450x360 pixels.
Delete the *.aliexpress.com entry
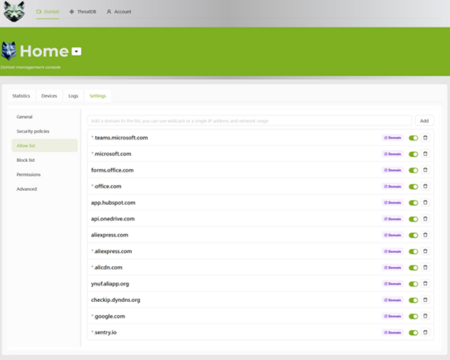(x=425, y=251)
